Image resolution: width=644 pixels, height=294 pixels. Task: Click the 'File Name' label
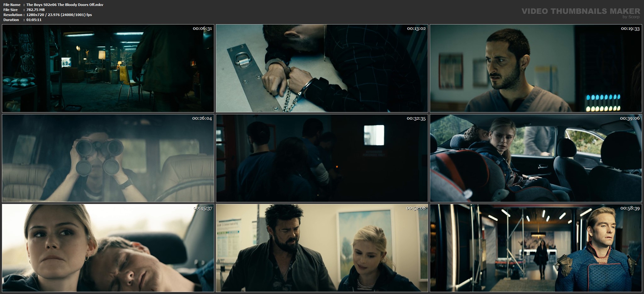(x=12, y=5)
